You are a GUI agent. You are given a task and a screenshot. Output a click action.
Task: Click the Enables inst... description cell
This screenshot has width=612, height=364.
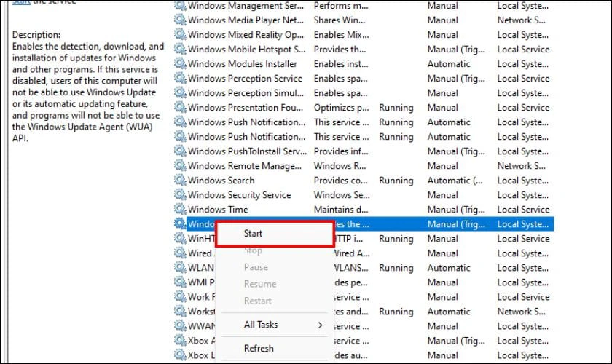click(341, 63)
